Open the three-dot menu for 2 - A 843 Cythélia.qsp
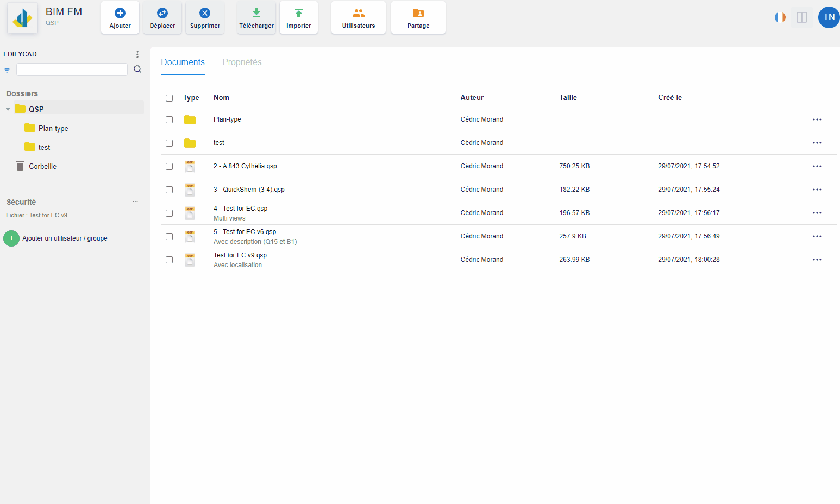The width and height of the screenshot is (840, 504). pos(817,166)
